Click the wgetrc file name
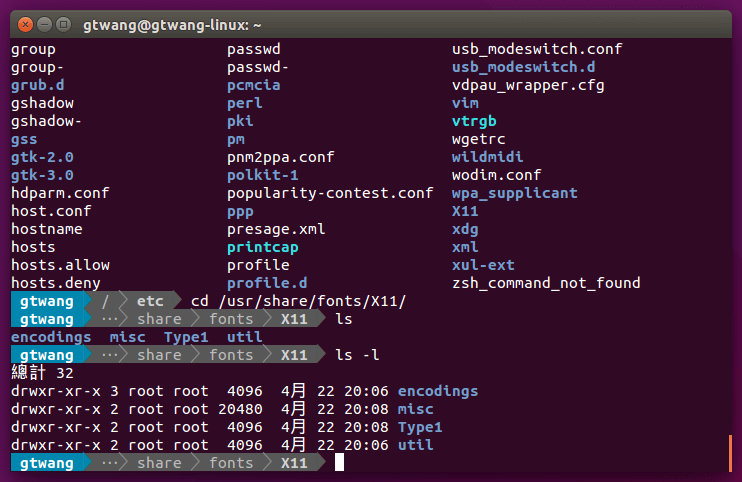This screenshot has height=482, width=742. 479,139
